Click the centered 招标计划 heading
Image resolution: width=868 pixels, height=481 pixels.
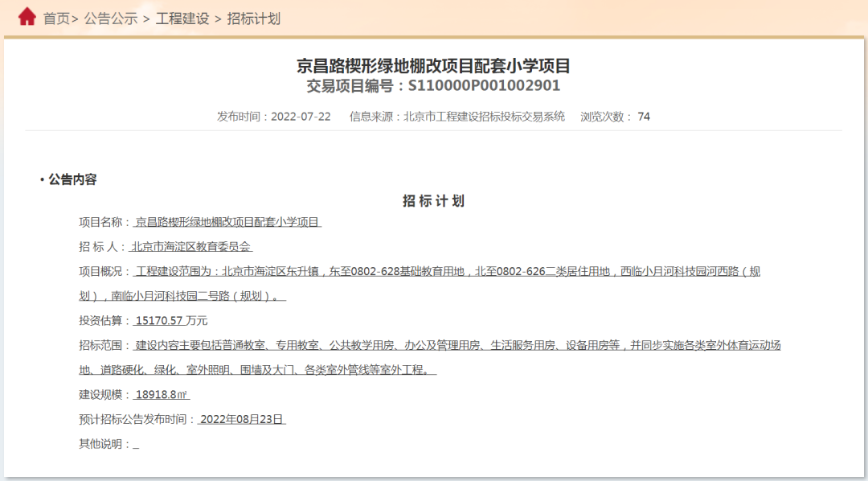(x=433, y=201)
